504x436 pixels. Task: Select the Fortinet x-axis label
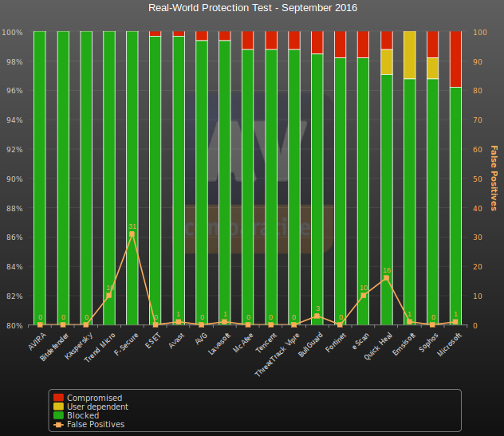336,343
